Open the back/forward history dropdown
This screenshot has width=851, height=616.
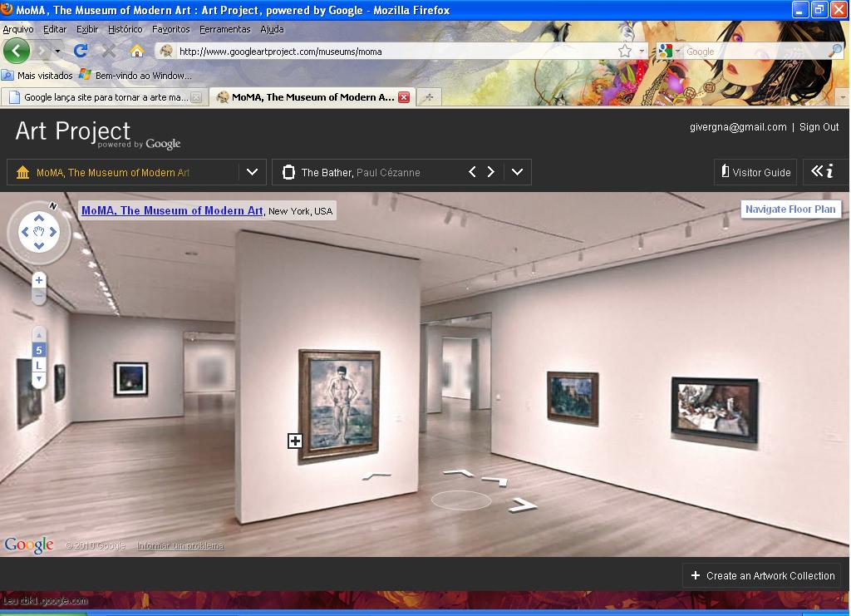point(57,52)
